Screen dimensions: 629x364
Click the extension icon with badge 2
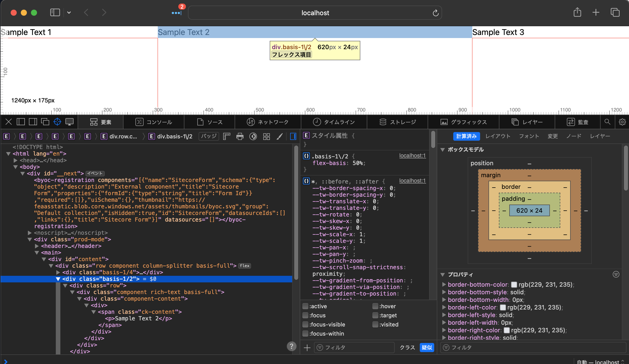pyautogui.click(x=177, y=13)
